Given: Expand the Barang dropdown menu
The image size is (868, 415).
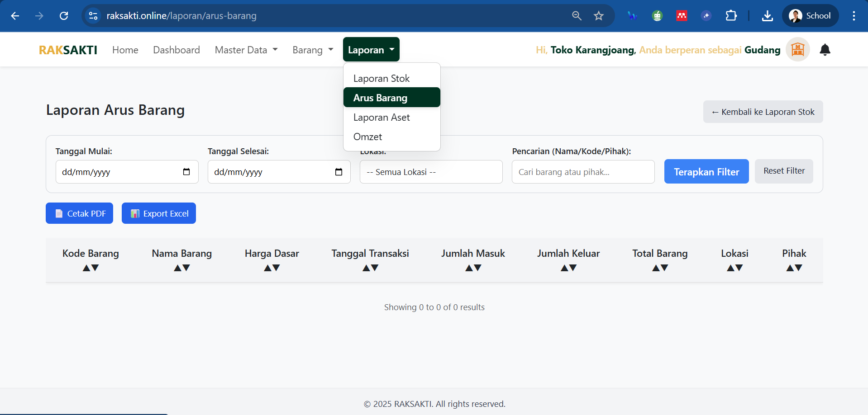Looking at the screenshot, I should [x=313, y=50].
